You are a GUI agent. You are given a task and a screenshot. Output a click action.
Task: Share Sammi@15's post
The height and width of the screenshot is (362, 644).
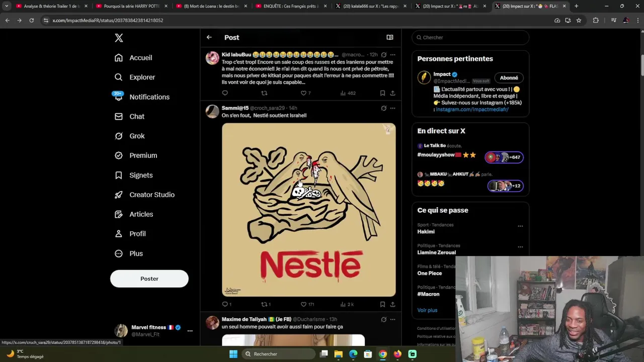pos(392,304)
